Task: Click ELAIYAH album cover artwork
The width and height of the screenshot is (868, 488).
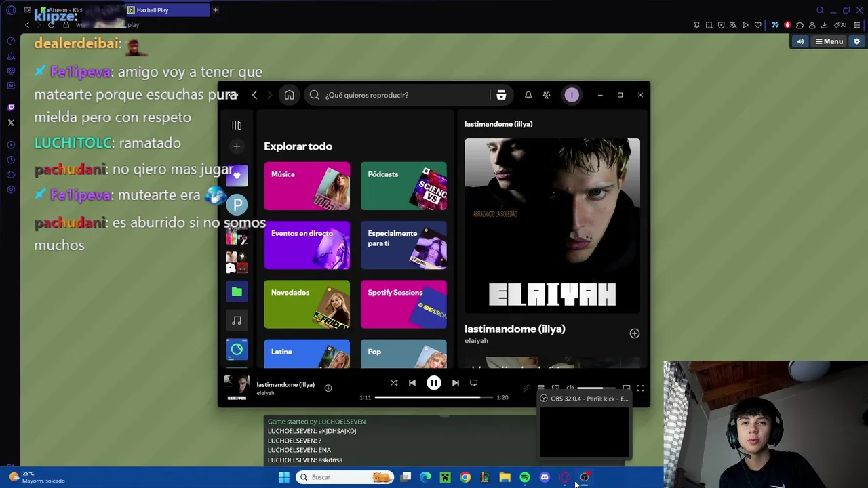Action: click(552, 226)
